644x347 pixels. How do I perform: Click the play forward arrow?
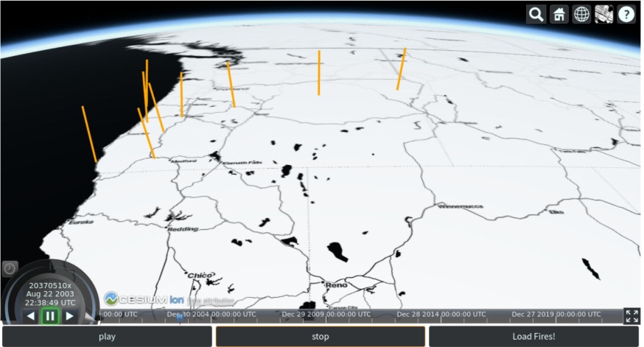pos(70,316)
